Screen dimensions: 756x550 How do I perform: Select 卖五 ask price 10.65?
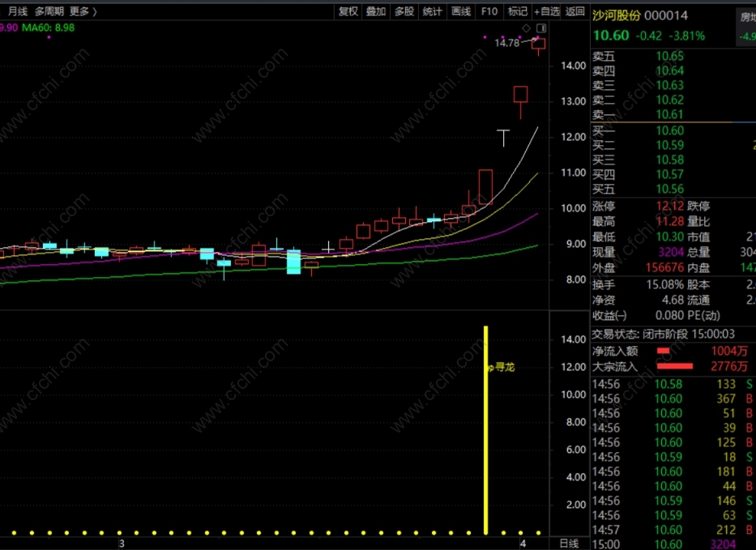669,57
